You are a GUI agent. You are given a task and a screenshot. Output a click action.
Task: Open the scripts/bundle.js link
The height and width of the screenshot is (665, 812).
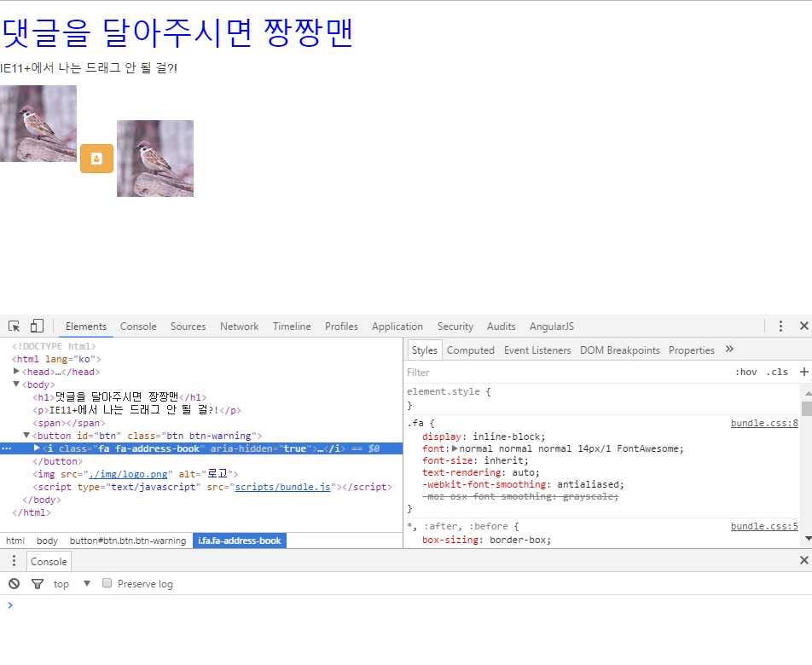283,487
